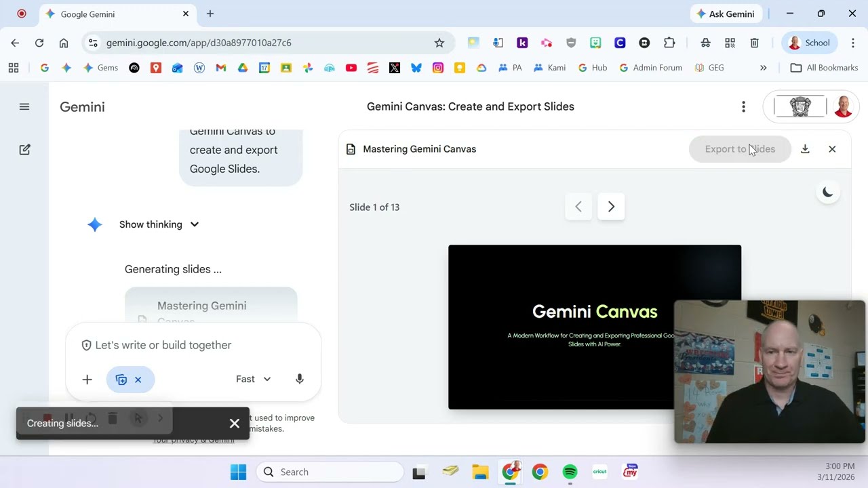Close the Mastering Gemini Canvas panel
The height and width of the screenshot is (488, 868).
tap(832, 149)
